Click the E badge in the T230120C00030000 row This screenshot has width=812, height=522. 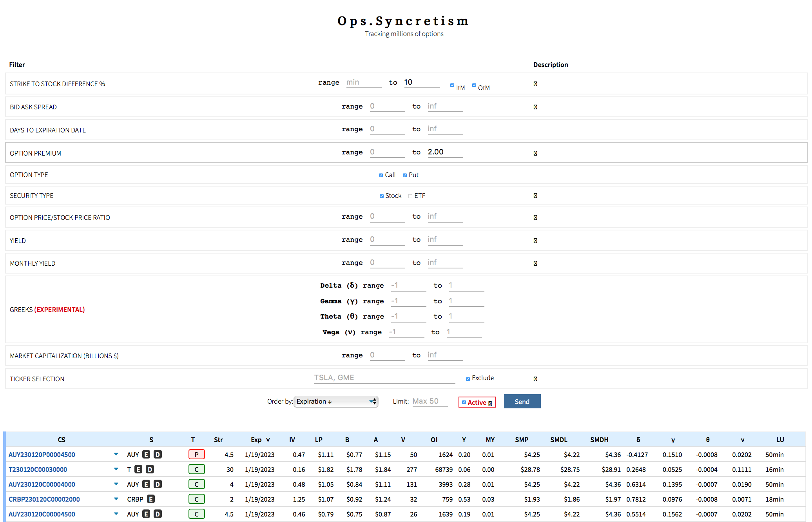click(x=138, y=469)
